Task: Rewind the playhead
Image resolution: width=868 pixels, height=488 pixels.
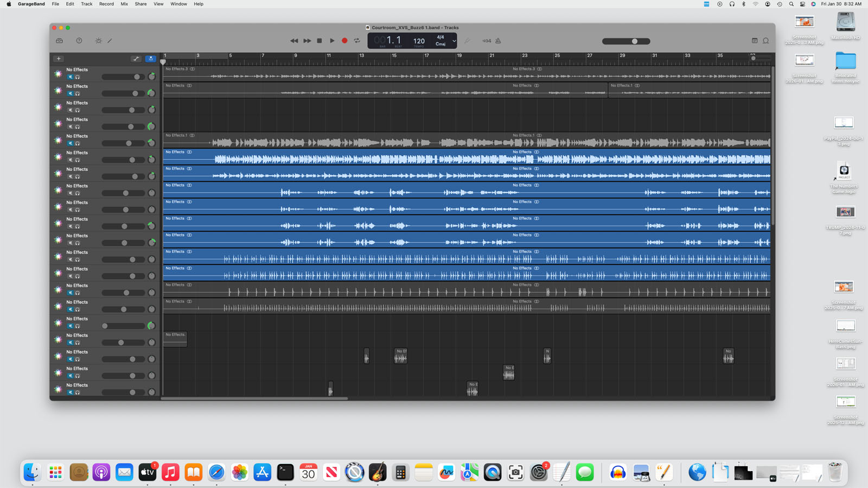Action: click(x=294, y=41)
